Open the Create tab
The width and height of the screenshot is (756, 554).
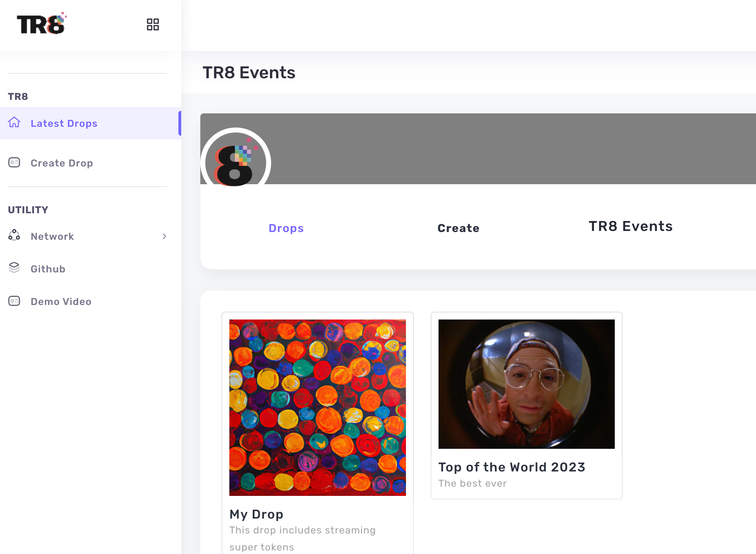(x=458, y=228)
